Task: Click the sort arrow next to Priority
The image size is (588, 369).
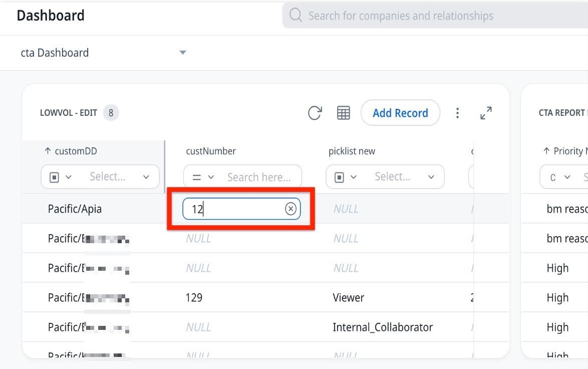Action: (x=546, y=150)
